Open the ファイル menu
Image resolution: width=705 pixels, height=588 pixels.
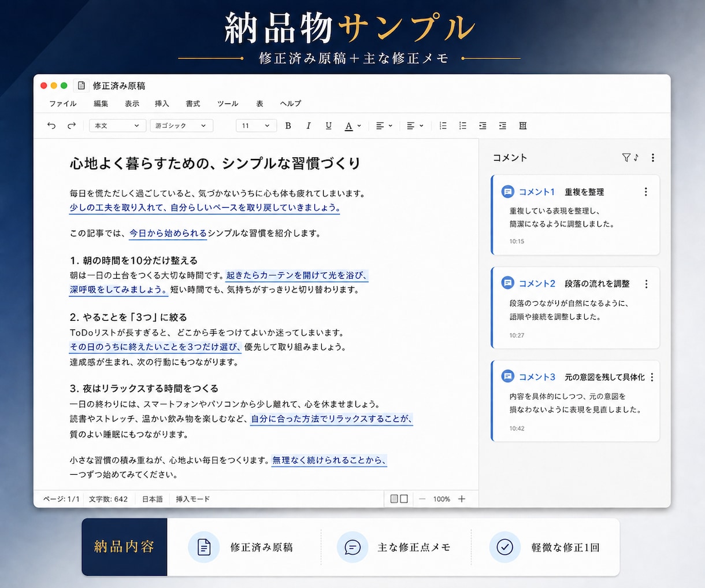(x=63, y=103)
